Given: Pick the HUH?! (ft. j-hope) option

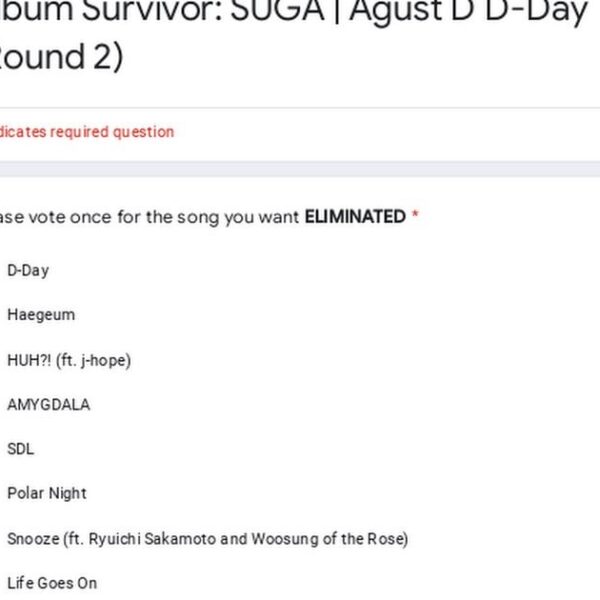Looking at the screenshot, I should (x=68, y=360).
